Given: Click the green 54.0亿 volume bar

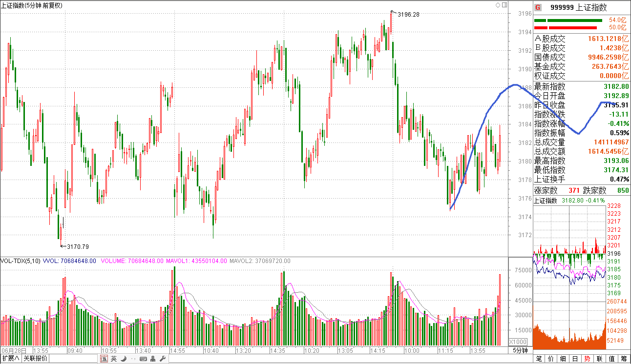Looking at the screenshot, I should coord(568,20).
